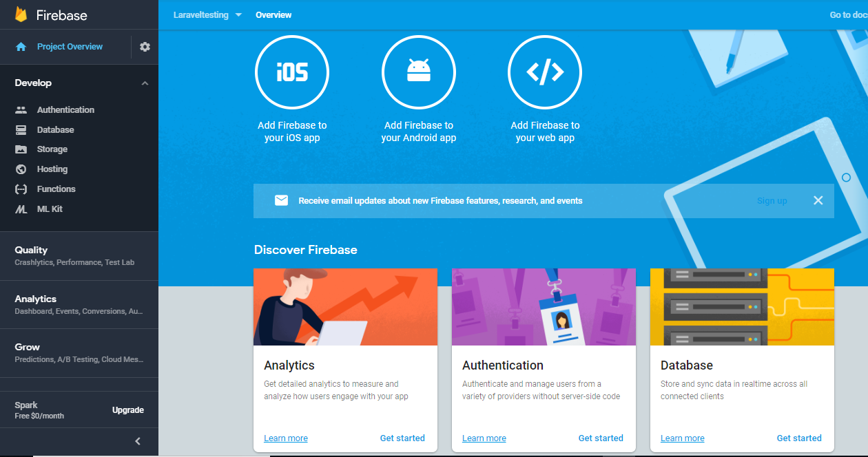Open Database from the Develop menu
The height and width of the screenshot is (457, 868).
[x=55, y=130]
